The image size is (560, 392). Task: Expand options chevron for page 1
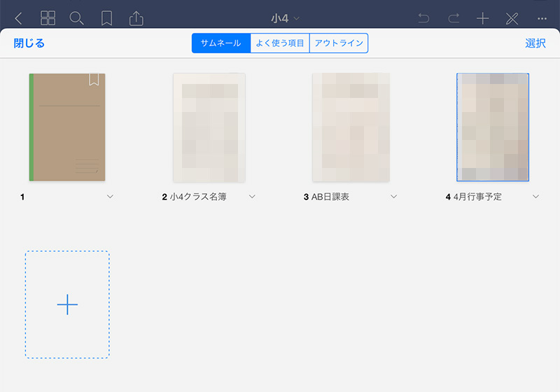coord(110,197)
